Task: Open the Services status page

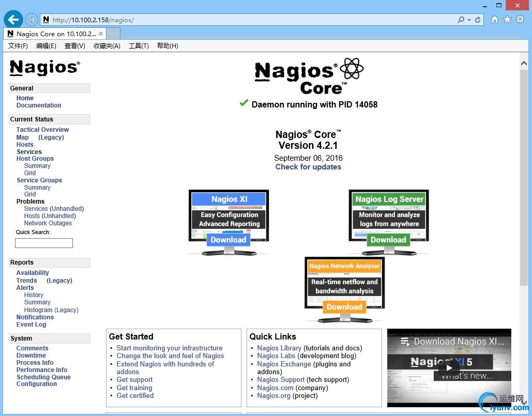Action: (29, 152)
